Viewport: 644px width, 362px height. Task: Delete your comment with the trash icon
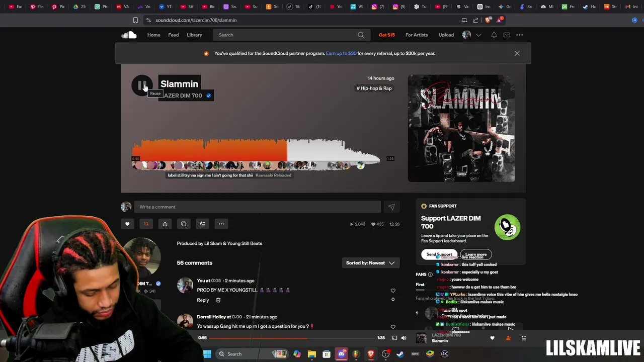click(218, 300)
